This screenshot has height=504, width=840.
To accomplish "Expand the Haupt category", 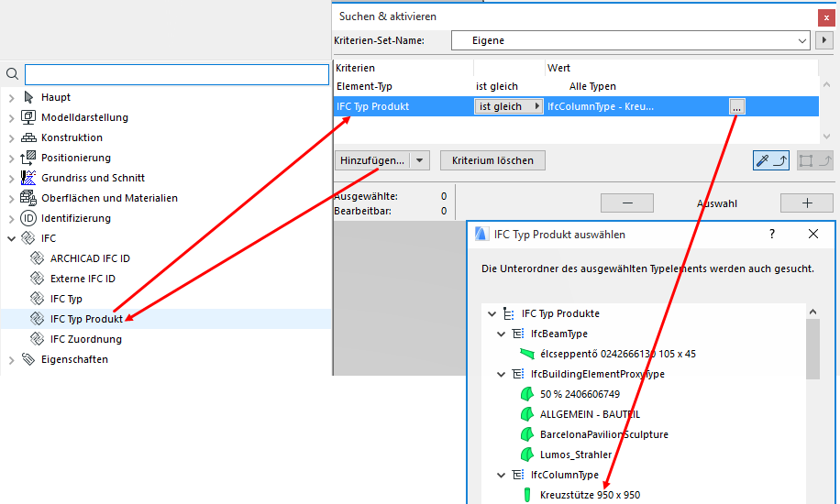I will click(11, 97).
